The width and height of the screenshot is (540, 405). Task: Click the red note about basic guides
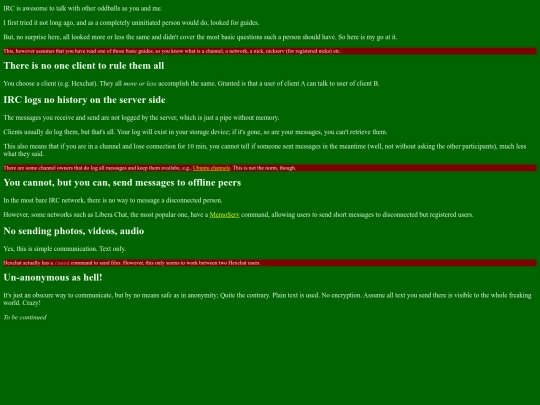click(270, 51)
